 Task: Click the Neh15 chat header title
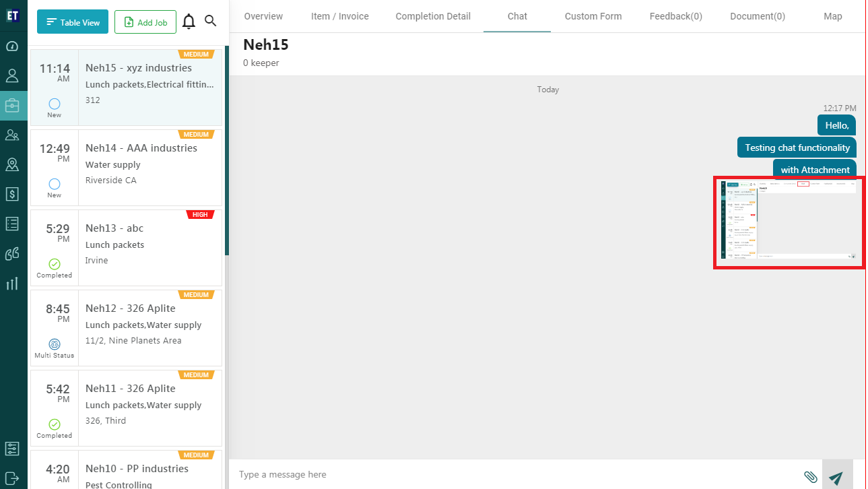(266, 44)
